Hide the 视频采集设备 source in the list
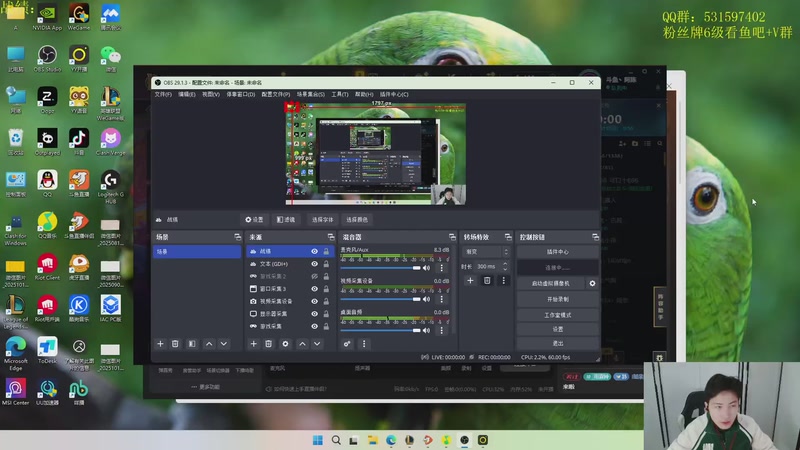 (314, 301)
